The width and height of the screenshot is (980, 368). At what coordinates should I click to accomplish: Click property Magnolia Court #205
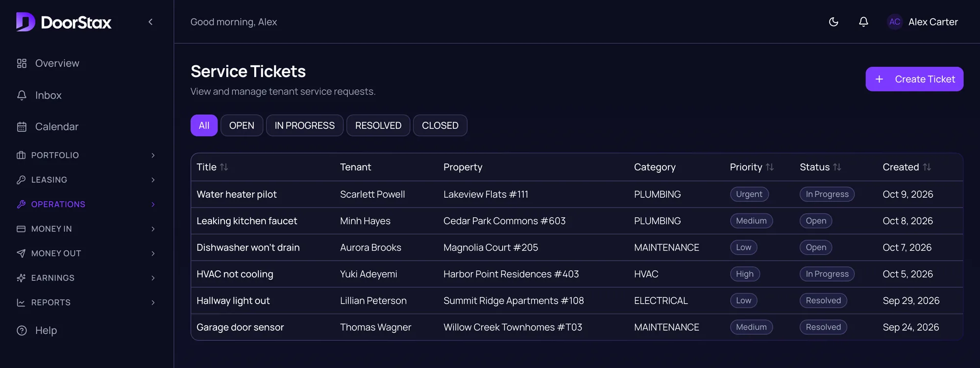(x=490, y=247)
